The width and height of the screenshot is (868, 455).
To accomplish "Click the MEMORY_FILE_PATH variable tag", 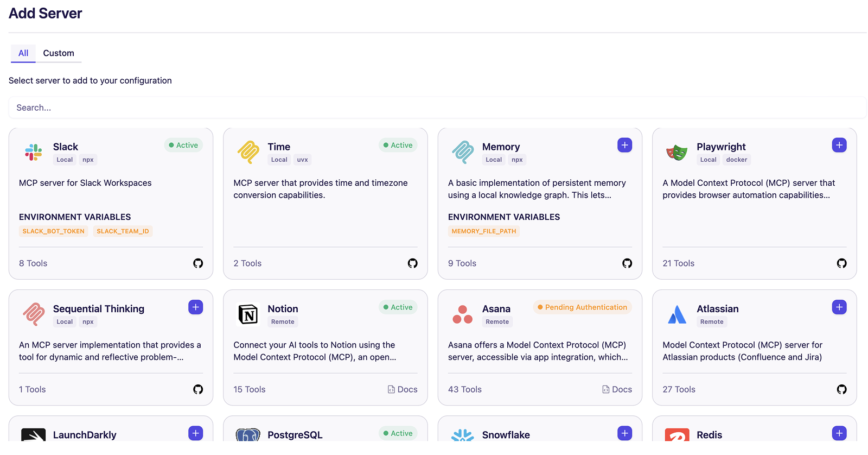I will [484, 231].
